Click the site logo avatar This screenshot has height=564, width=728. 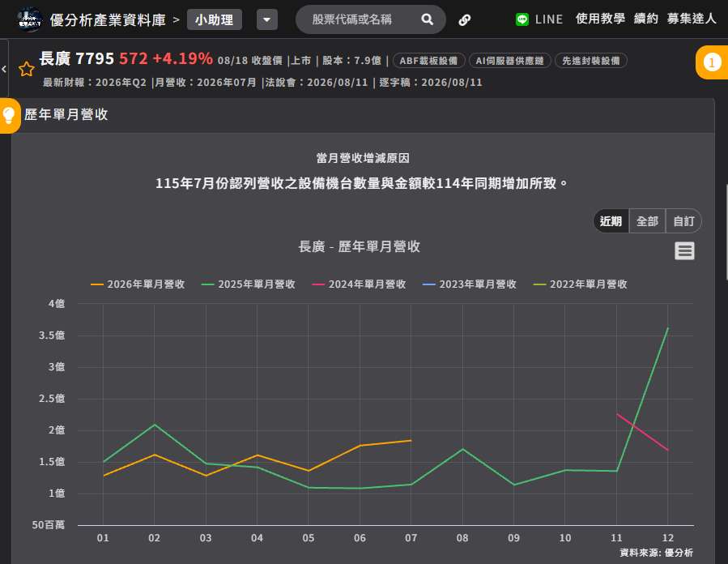(29, 19)
